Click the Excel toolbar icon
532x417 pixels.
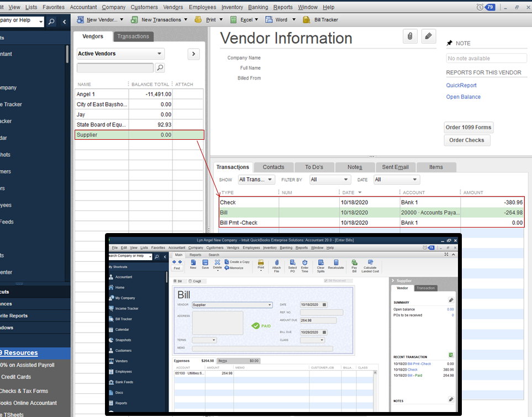coord(234,20)
